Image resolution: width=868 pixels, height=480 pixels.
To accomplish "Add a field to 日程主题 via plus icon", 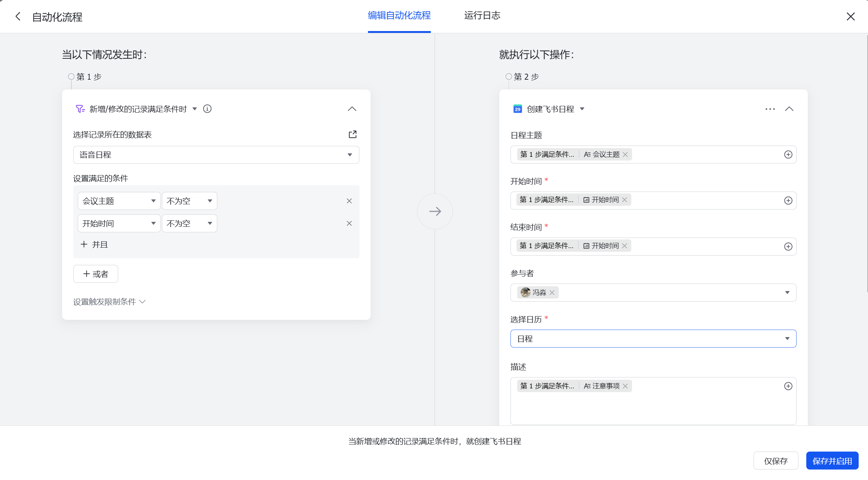I will [788, 154].
